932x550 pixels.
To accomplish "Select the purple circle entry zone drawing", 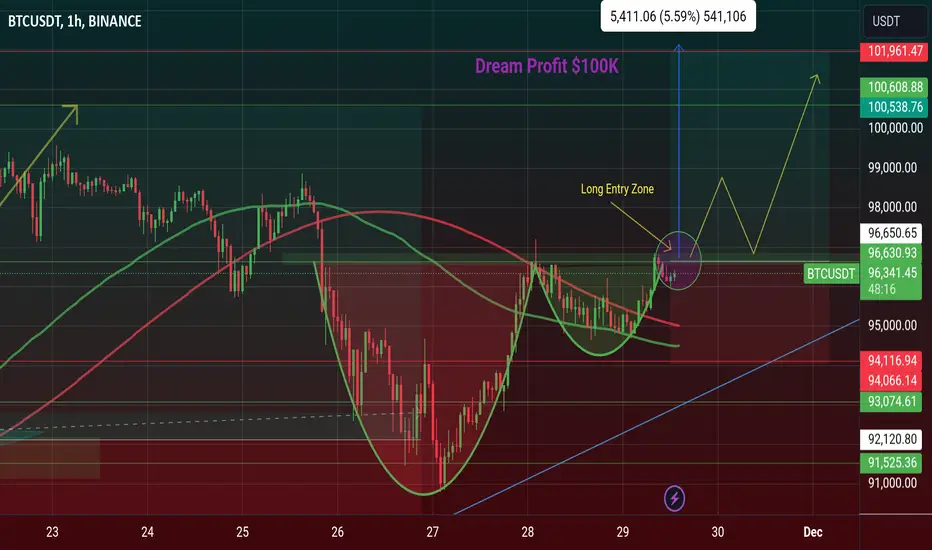I will tap(679, 260).
